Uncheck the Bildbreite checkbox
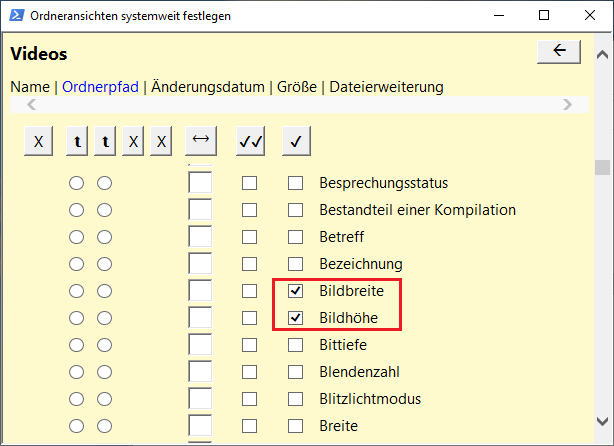This screenshot has width=614, height=446. pyautogui.click(x=295, y=291)
